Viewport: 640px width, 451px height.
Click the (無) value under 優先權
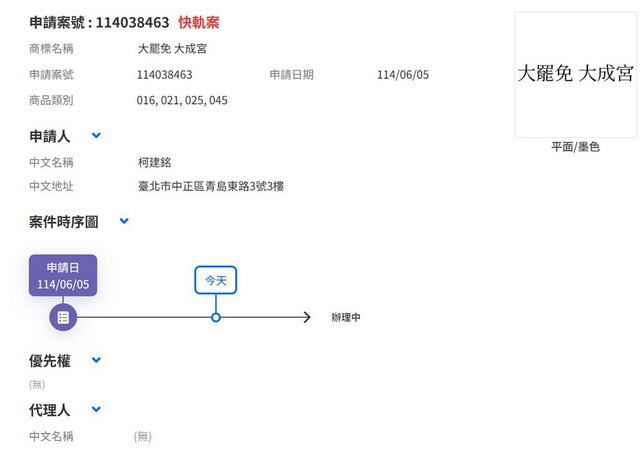point(37,384)
